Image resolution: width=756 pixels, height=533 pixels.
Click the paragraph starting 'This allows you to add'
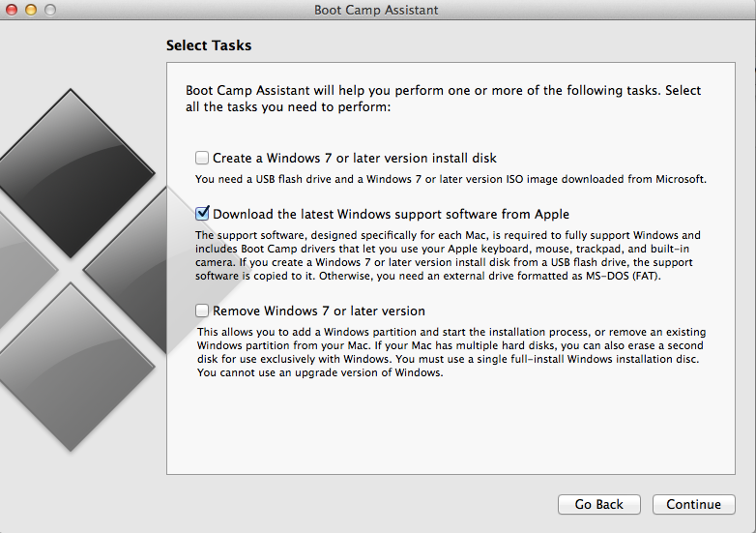[x=451, y=353]
